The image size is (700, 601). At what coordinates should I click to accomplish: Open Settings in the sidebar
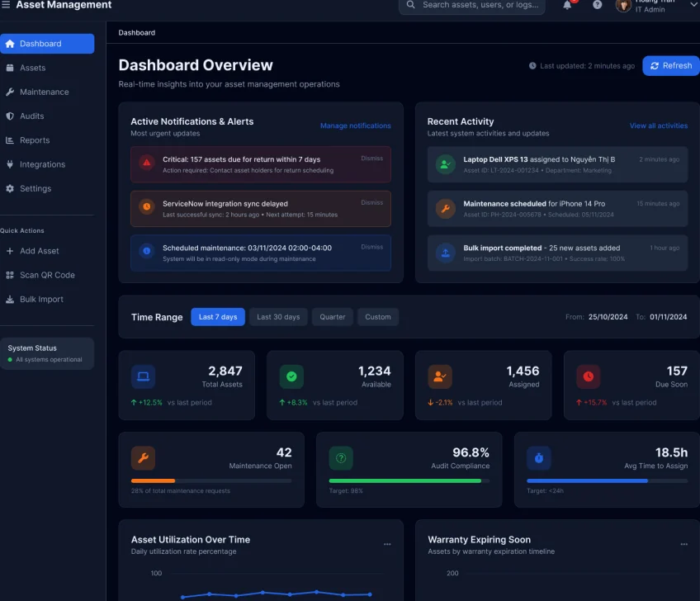tap(47, 188)
